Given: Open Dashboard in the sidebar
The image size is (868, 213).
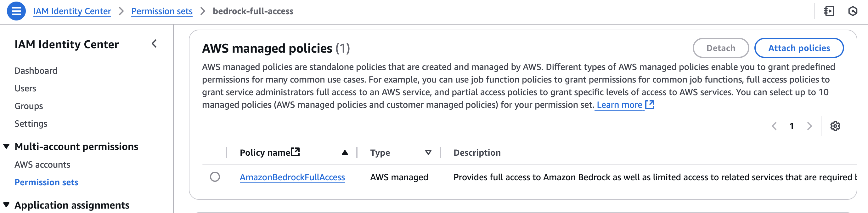Looking at the screenshot, I should tap(36, 71).
